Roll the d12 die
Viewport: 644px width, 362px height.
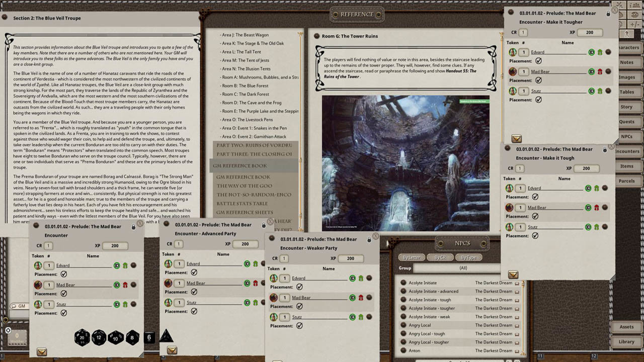click(x=100, y=338)
